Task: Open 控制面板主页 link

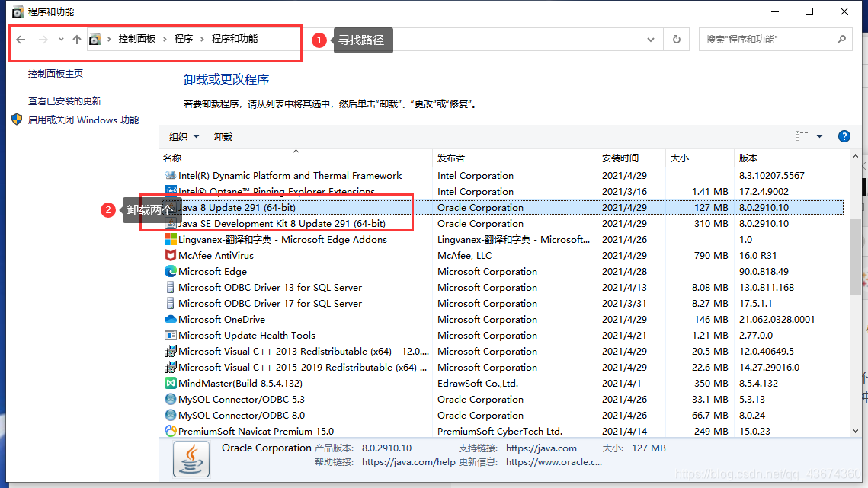Action: pyautogui.click(x=56, y=74)
